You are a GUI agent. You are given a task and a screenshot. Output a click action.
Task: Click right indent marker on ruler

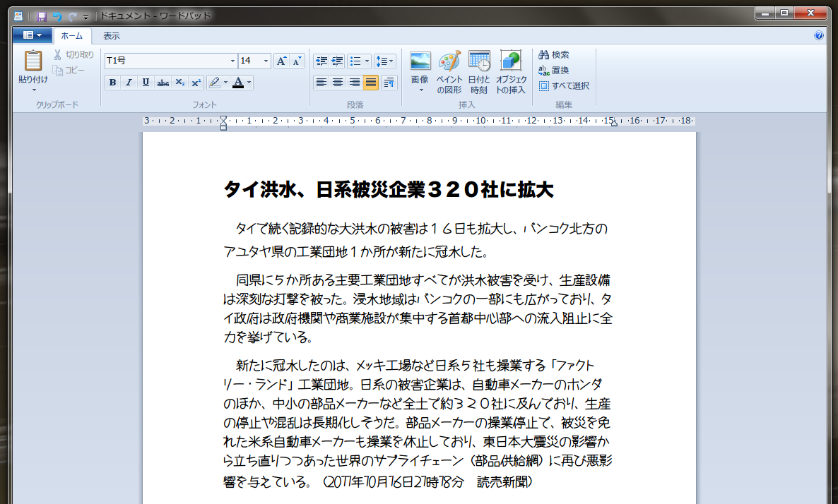[x=615, y=124]
